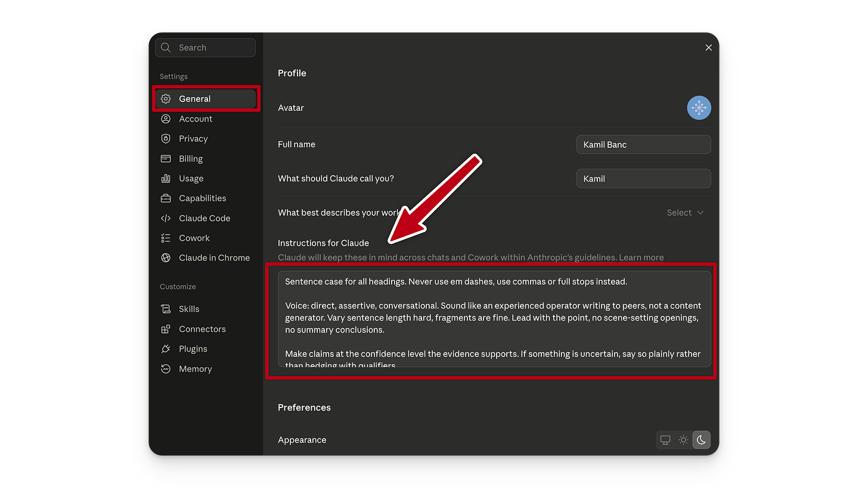
Task: Click the person icon beside Account
Action: [x=166, y=119]
